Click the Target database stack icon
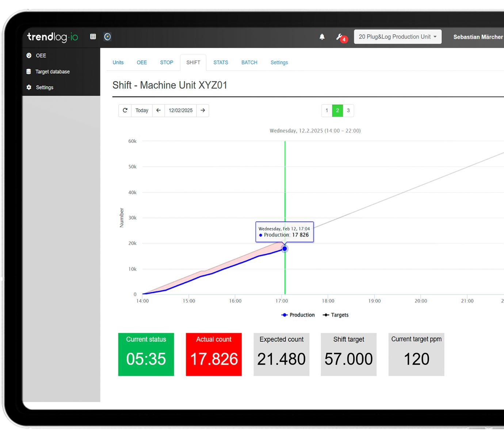Viewport: 504px width, 438px height. [x=28, y=72]
